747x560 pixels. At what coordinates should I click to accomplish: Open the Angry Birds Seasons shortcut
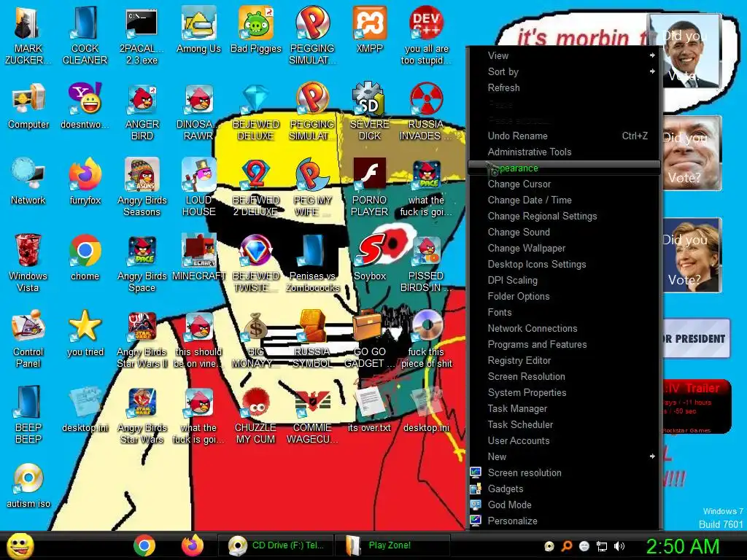142,187
